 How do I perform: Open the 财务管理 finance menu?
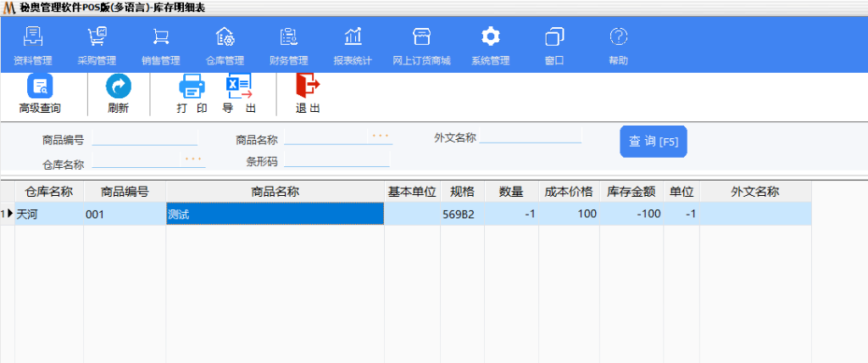pos(288,46)
